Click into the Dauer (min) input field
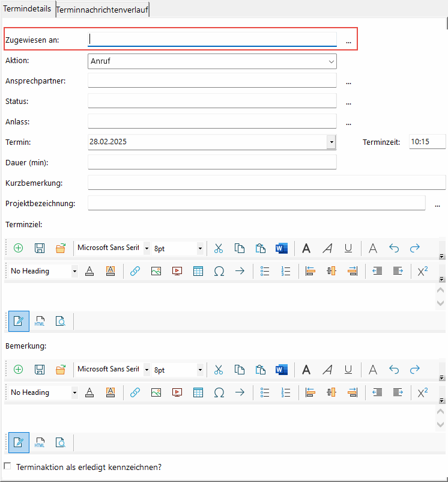Viewport: 448px width, 482px height. point(212,162)
